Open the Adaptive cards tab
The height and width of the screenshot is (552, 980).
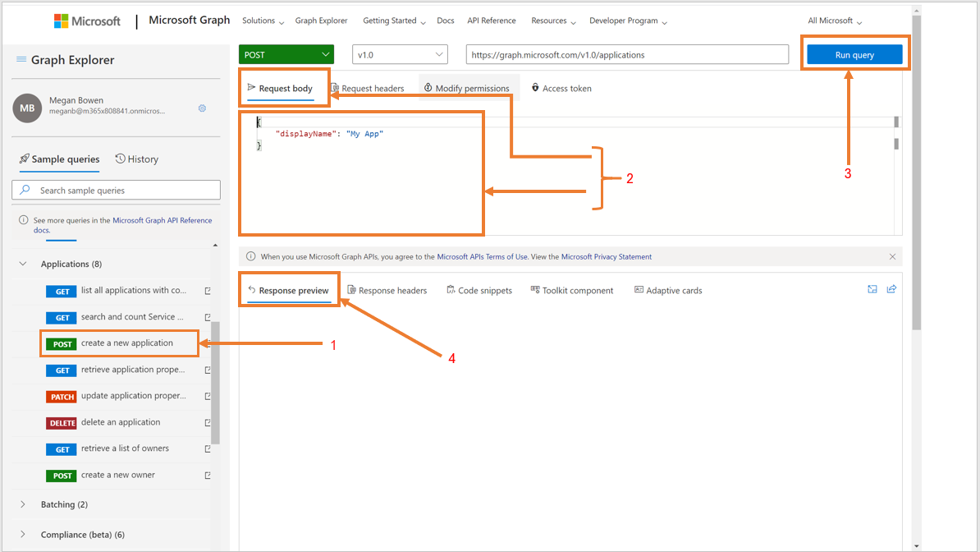(668, 291)
